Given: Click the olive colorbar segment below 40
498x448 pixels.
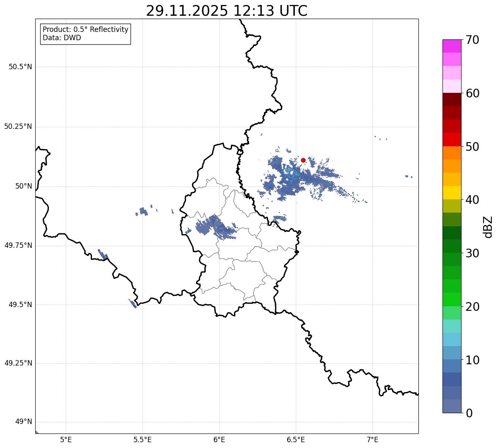Looking at the screenshot, I should [452, 206].
